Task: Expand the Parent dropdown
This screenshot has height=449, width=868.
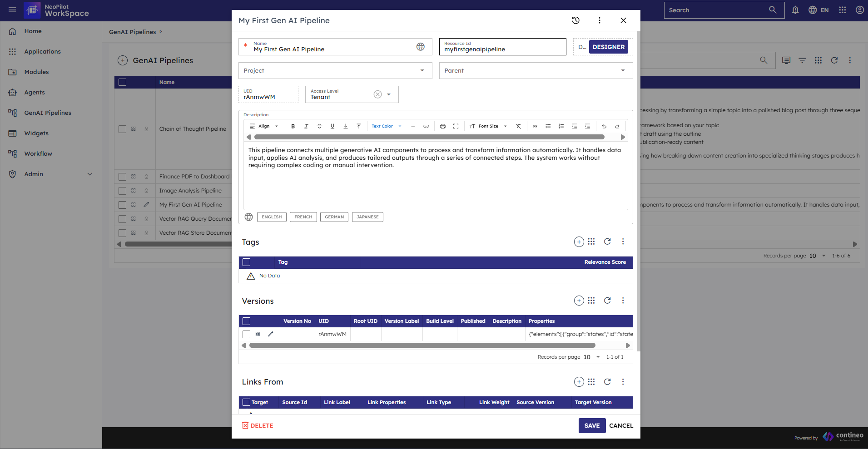Action: (x=536, y=71)
